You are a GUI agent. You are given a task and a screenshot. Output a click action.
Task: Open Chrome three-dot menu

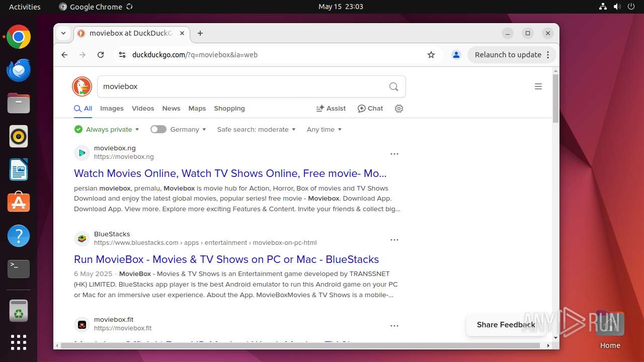coord(548,55)
